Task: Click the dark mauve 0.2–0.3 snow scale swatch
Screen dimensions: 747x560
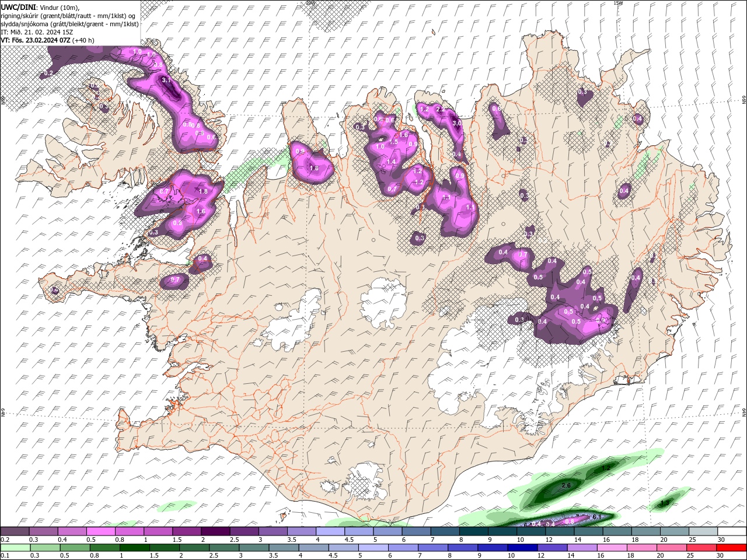Action: [x=15, y=531]
